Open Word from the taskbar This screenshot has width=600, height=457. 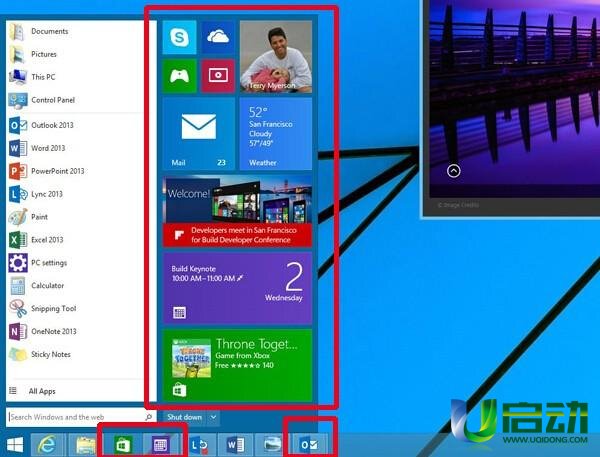(x=235, y=445)
